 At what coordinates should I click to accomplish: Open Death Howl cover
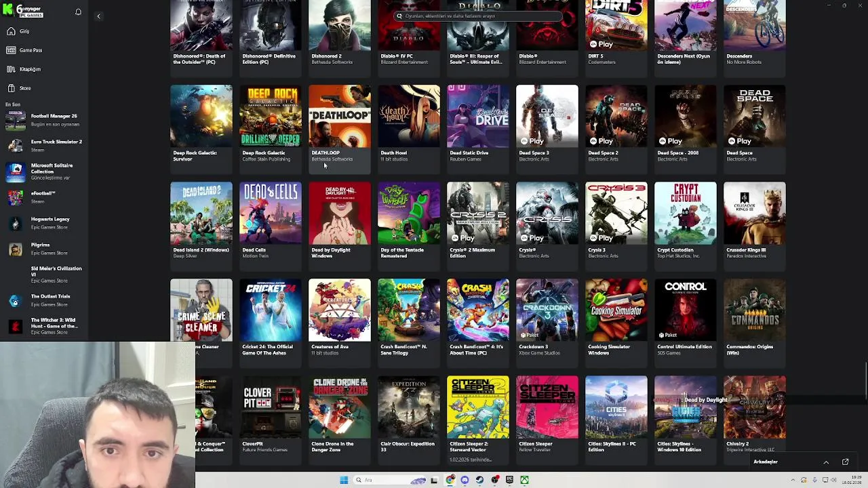[409, 116]
